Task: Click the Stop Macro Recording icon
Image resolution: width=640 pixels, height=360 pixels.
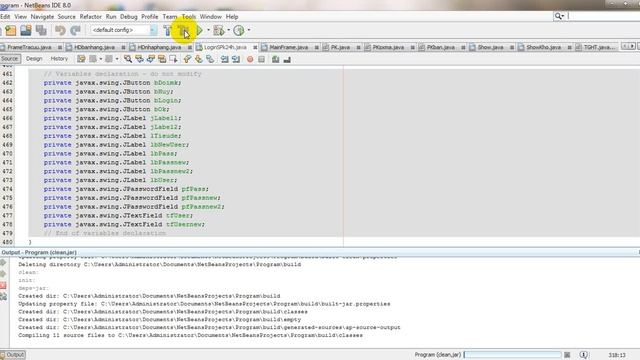Action: [x=261, y=59]
